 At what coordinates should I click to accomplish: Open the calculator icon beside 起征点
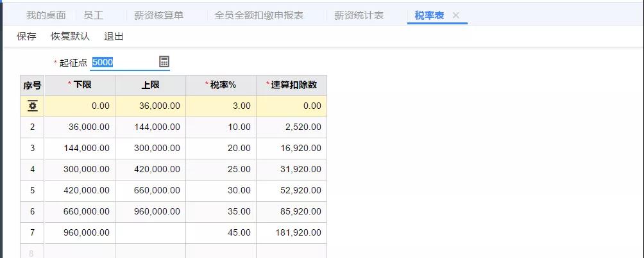point(164,62)
